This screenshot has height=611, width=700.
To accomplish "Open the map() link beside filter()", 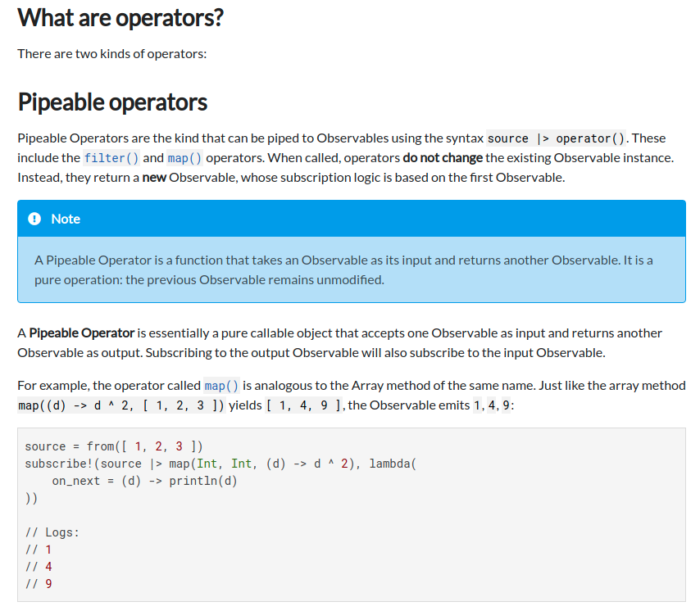I will (x=184, y=158).
